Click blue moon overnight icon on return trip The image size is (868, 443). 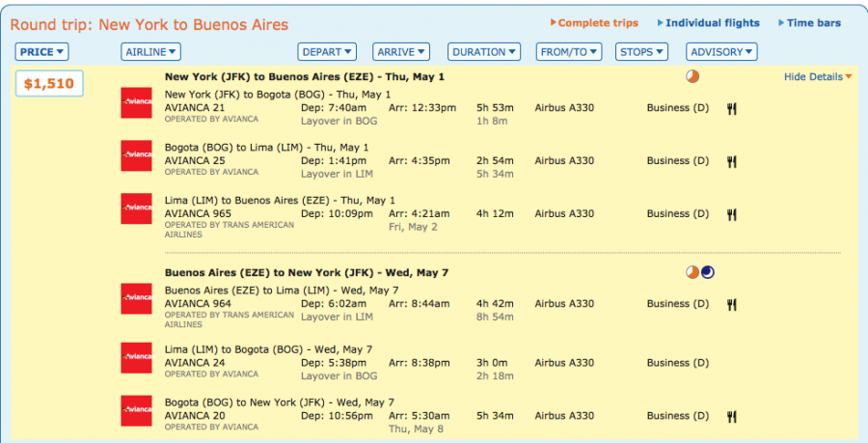point(708,272)
